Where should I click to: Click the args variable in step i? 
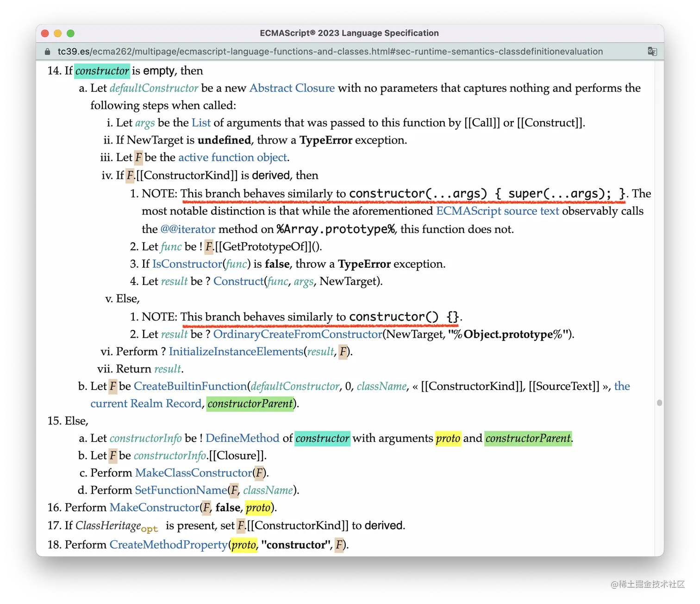(x=145, y=123)
